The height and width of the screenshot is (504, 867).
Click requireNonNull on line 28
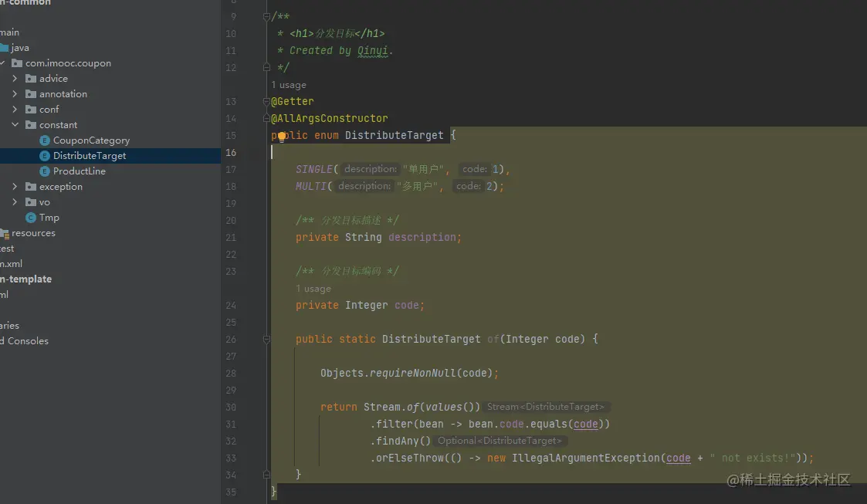click(x=412, y=373)
